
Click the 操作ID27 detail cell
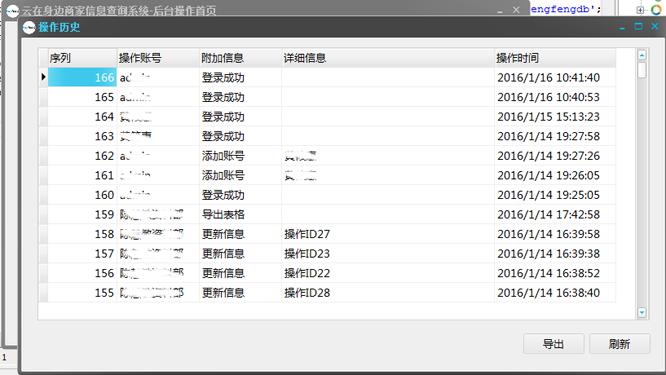click(388, 234)
